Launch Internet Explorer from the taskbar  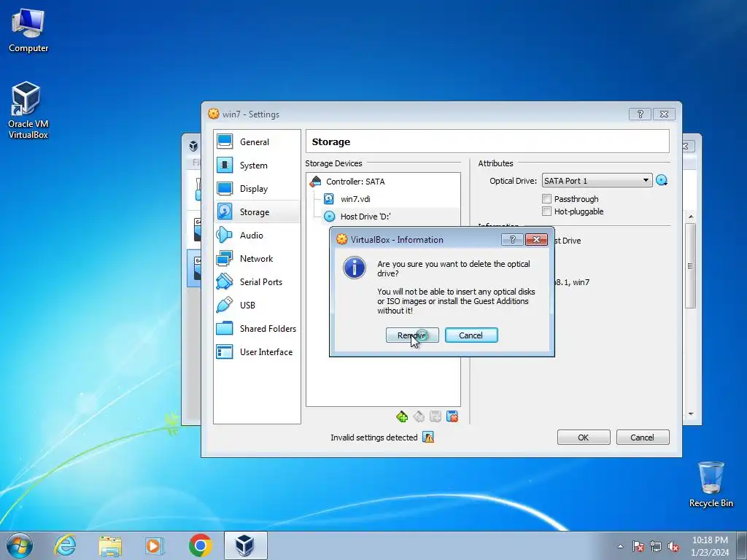[65, 545]
